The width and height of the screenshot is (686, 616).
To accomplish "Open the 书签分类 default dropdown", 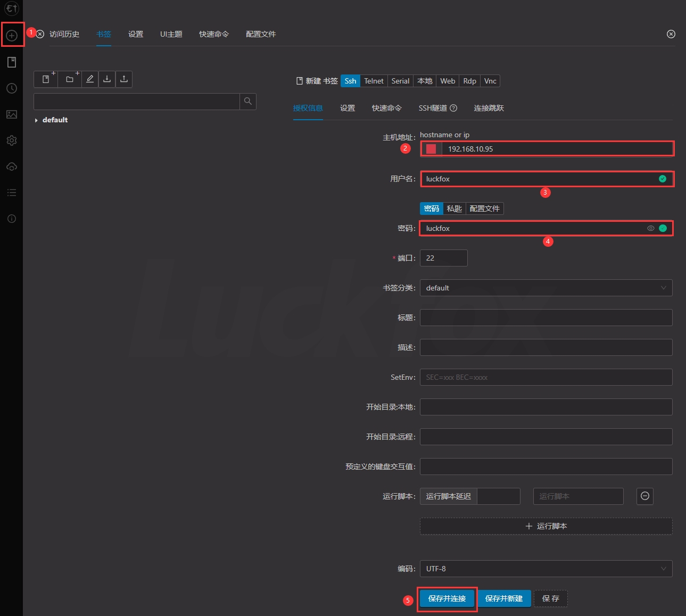I will coord(546,288).
